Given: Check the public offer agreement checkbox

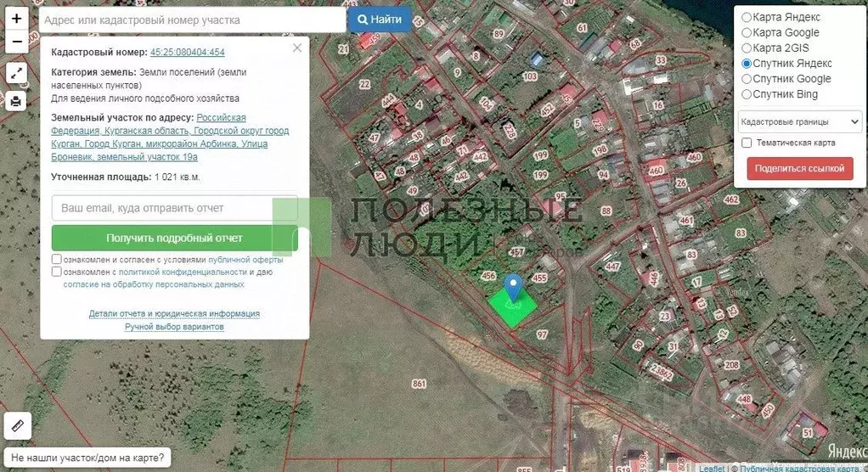Looking at the screenshot, I should (x=56, y=259).
